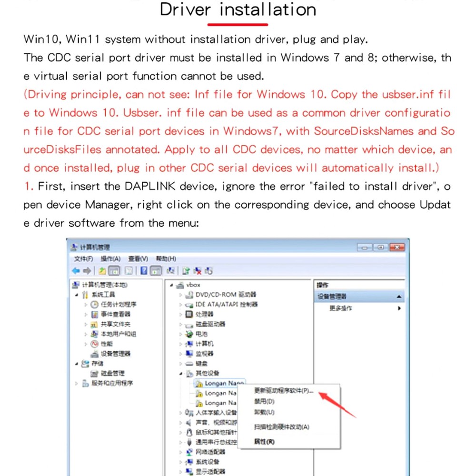Image resolution: width=476 pixels, height=476 pixels.
Task: Click the 键盘 keyboard icon
Action: click(x=189, y=363)
